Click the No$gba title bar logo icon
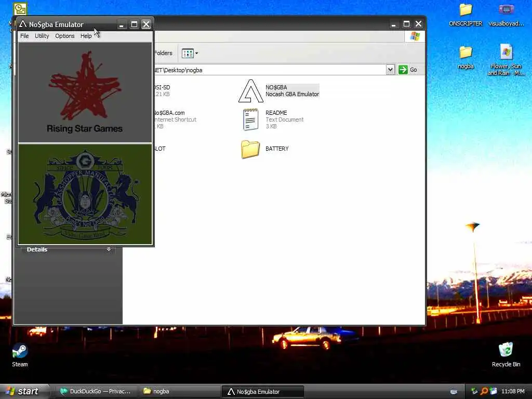 (x=23, y=24)
